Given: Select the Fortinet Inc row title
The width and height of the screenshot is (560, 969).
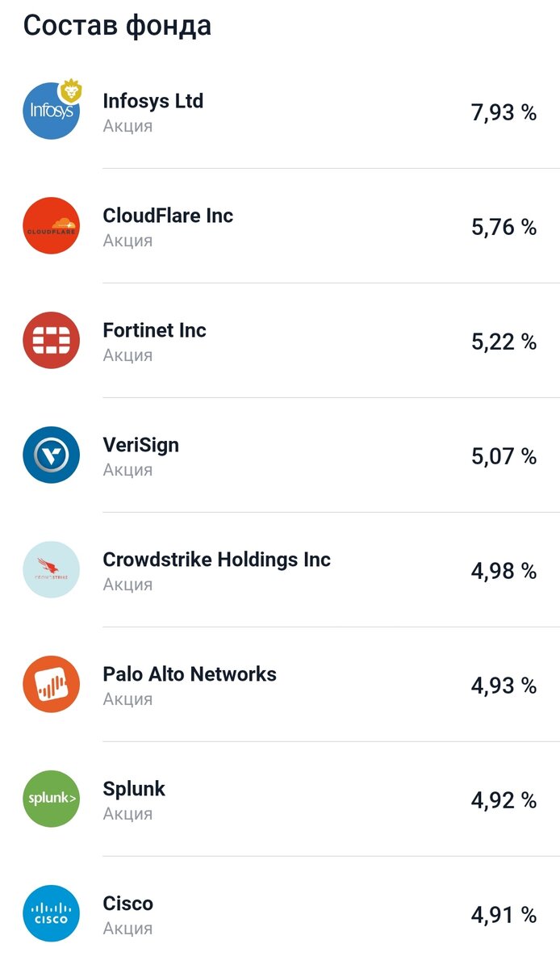Looking at the screenshot, I should [155, 330].
